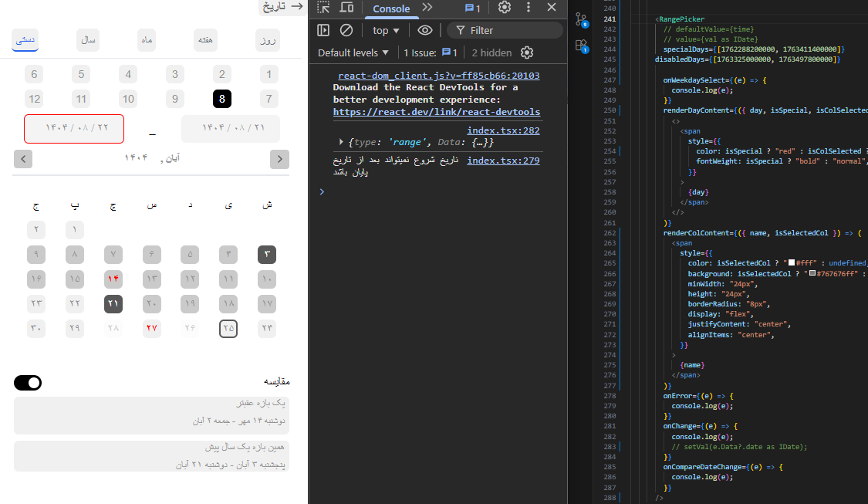Pick day ۳۰ in the calendar
This screenshot has height=504, width=868.
[x=36, y=329]
